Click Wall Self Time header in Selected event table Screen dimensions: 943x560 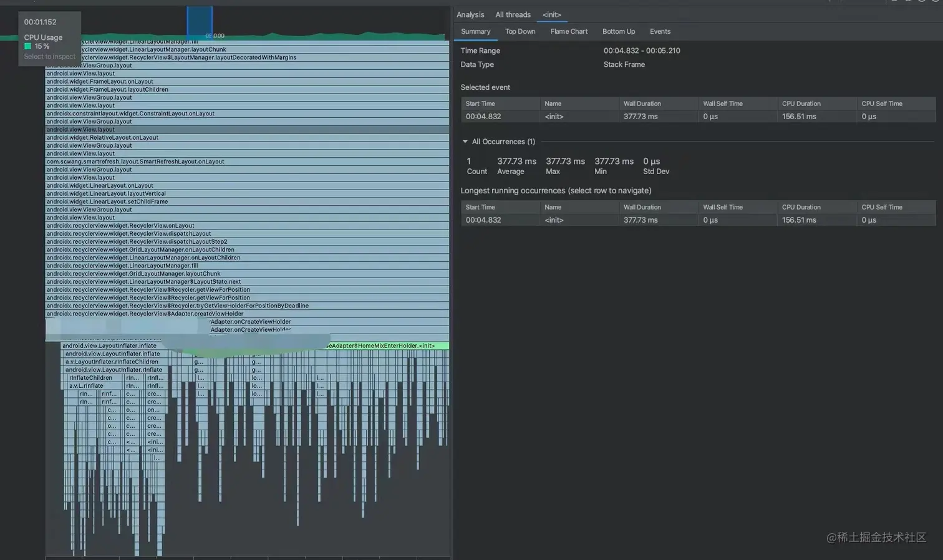pos(737,104)
